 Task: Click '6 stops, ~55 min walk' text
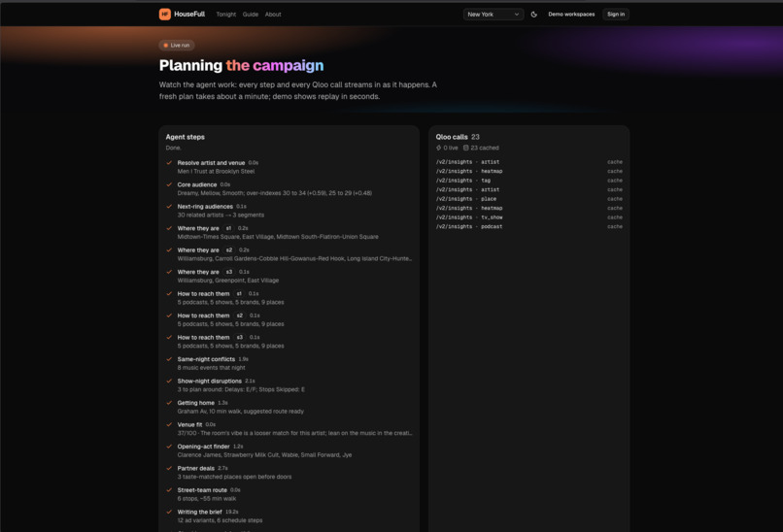click(207, 499)
